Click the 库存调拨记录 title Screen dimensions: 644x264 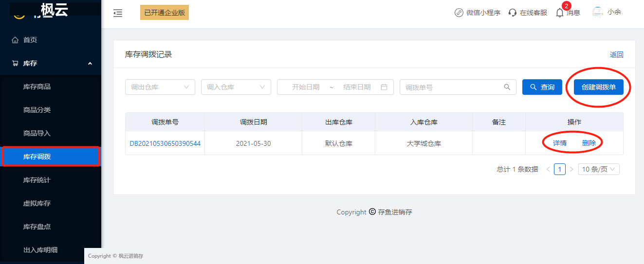148,54
